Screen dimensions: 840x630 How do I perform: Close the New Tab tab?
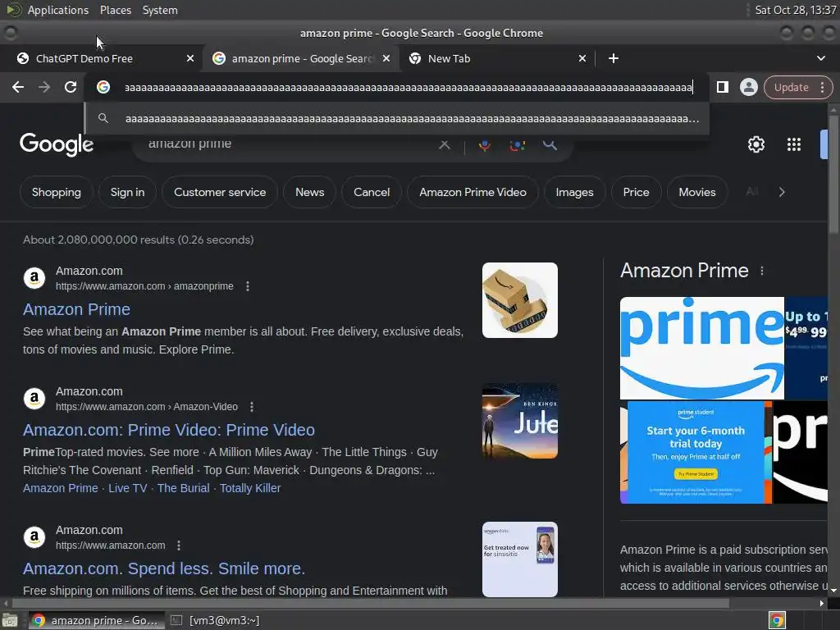click(582, 58)
